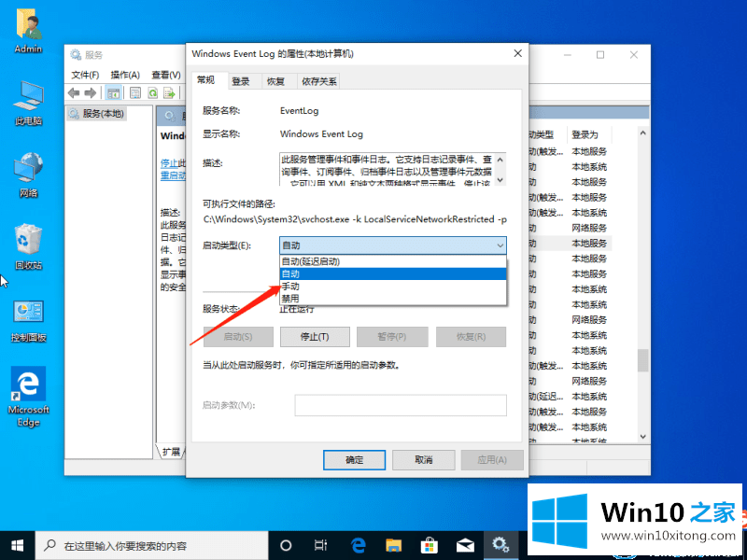Select the 此电脑 desktop icon
Image resolution: width=747 pixels, height=560 pixels.
click(28, 103)
